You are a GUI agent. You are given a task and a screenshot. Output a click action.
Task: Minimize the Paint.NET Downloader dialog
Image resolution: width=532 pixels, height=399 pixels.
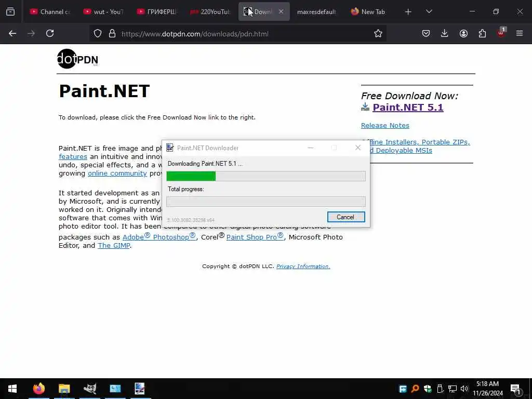coord(310,148)
